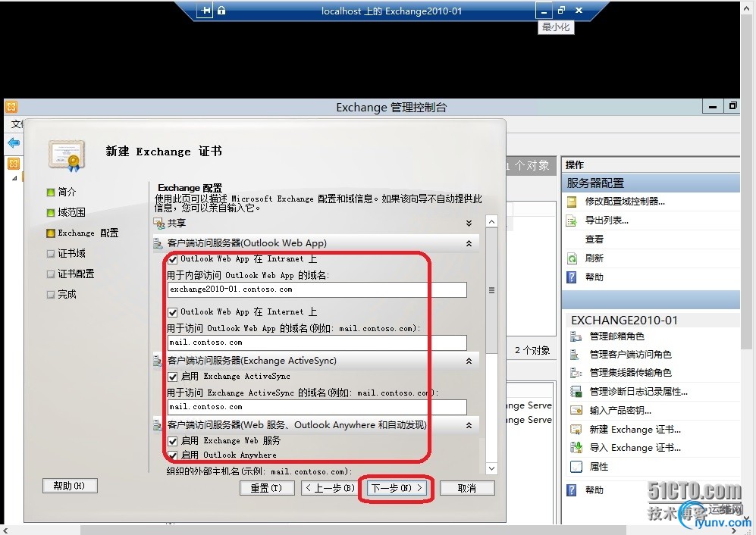Click the Exchange console title bar app icon
The width and height of the screenshot is (756, 535).
(x=11, y=107)
